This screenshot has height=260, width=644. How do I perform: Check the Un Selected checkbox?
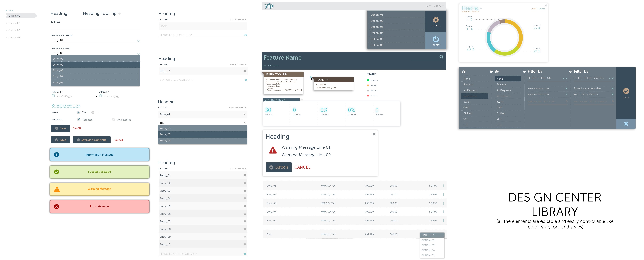(113, 120)
